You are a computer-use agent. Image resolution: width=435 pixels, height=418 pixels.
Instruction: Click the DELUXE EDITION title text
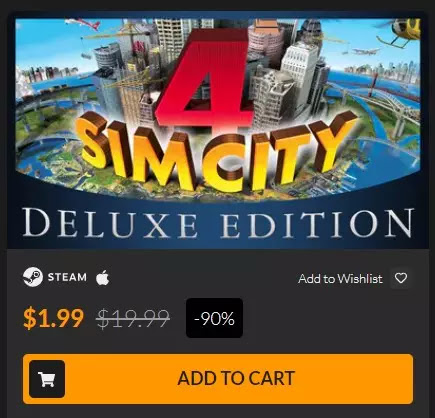(x=218, y=224)
